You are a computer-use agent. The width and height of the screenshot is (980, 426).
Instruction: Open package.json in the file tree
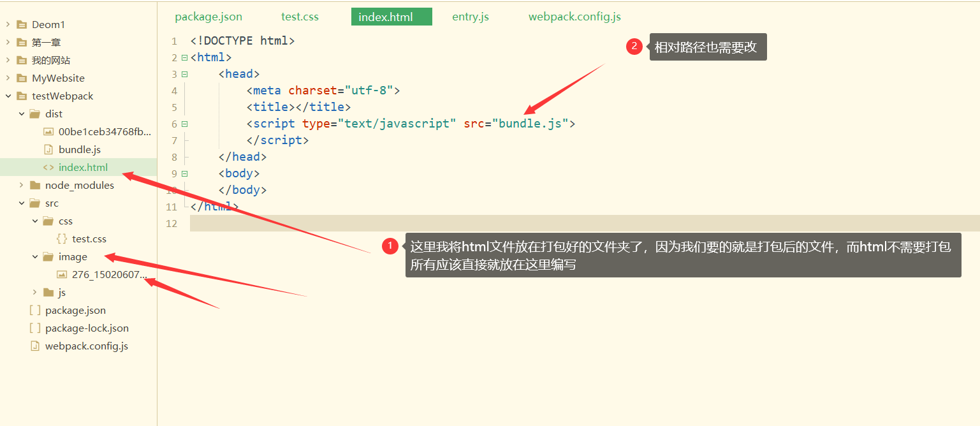[x=75, y=310]
